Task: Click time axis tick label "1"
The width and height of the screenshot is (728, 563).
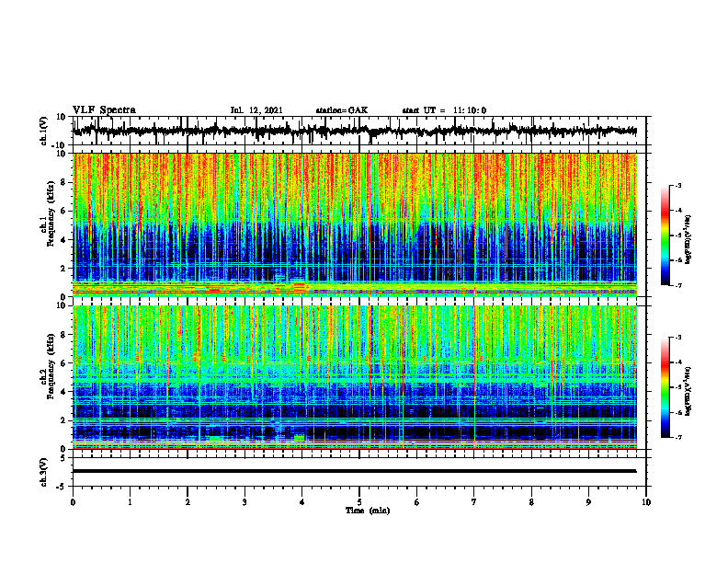Action: pyautogui.click(x=130, y=502)
